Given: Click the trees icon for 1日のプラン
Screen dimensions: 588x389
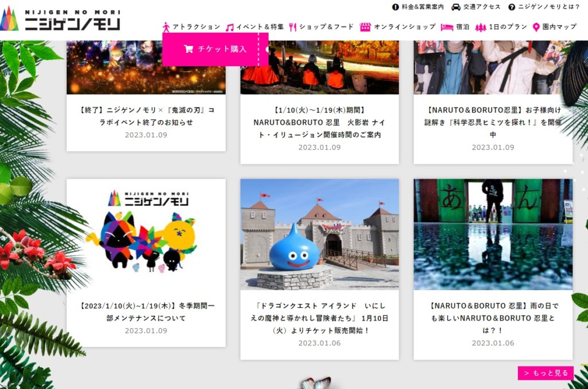Looking at the screenshot, I should pyautogui.click(x=481, y=27).
